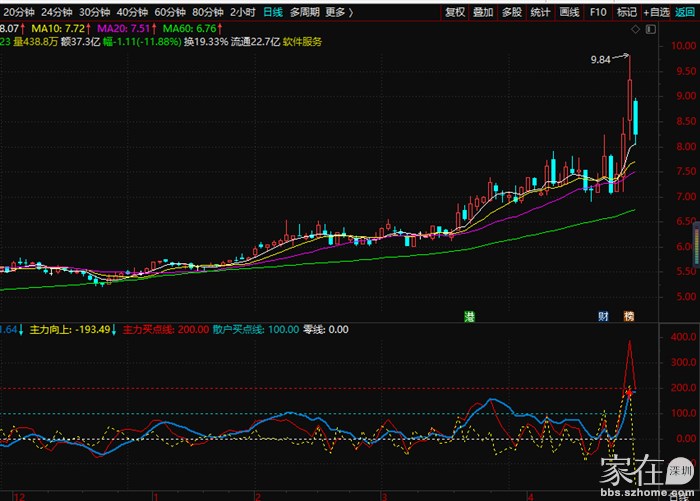Click the green 港 marker icon
700x501 pixels.
tap(469, 316)
